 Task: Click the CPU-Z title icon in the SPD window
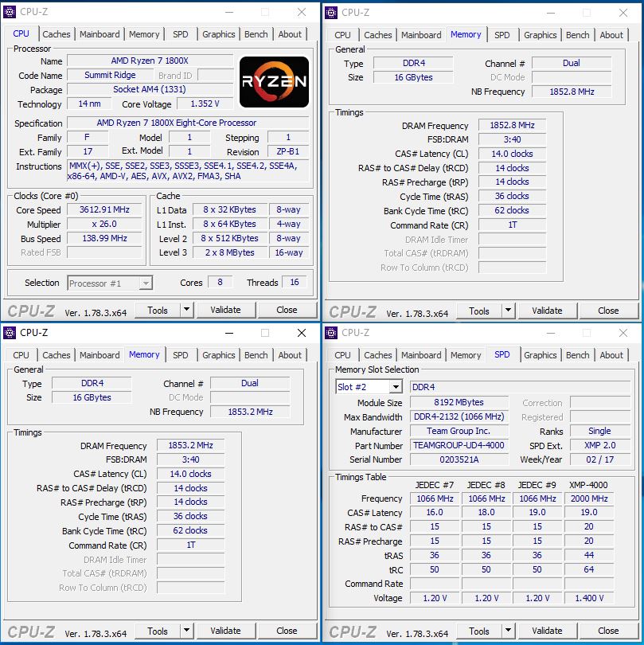coord(330,332)
